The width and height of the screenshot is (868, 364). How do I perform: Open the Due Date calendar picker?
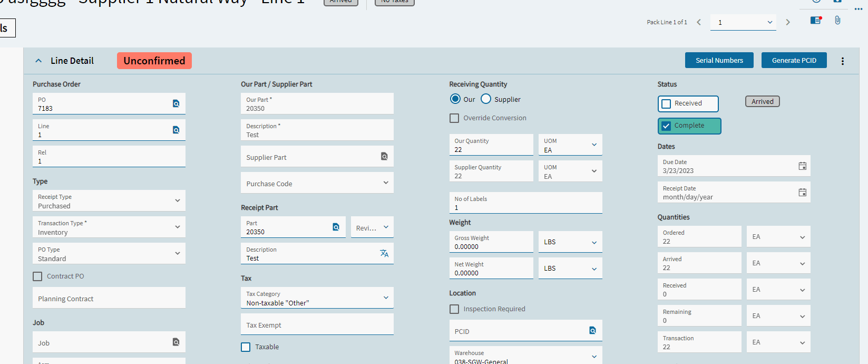point(802,166)
